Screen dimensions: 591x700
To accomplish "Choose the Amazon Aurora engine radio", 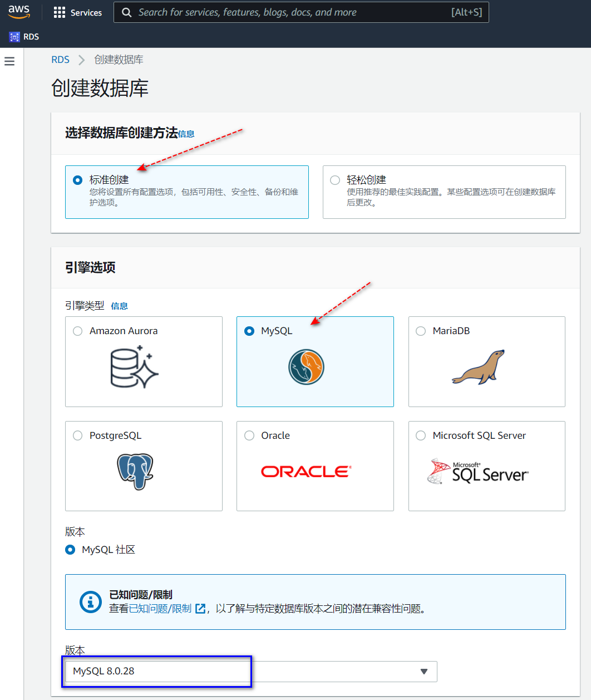I will coord(78,331).
